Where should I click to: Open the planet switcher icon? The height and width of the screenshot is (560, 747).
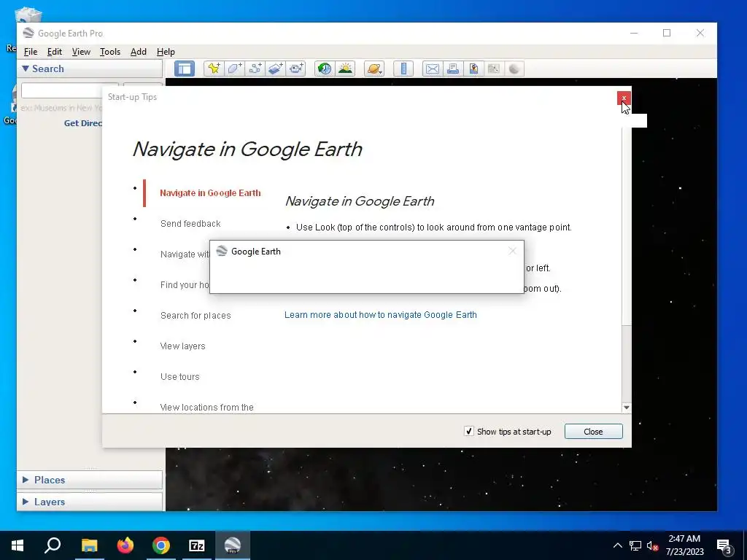374,69
